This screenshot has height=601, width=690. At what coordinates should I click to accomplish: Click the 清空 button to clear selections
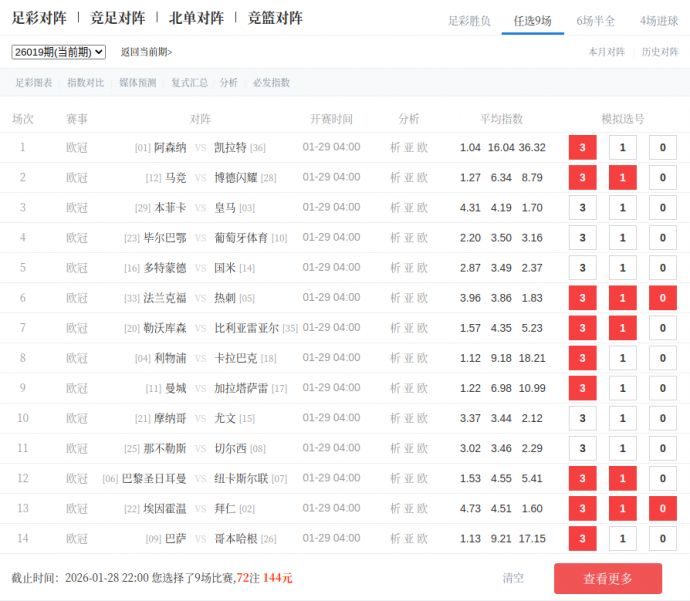[x=513, y=578]
